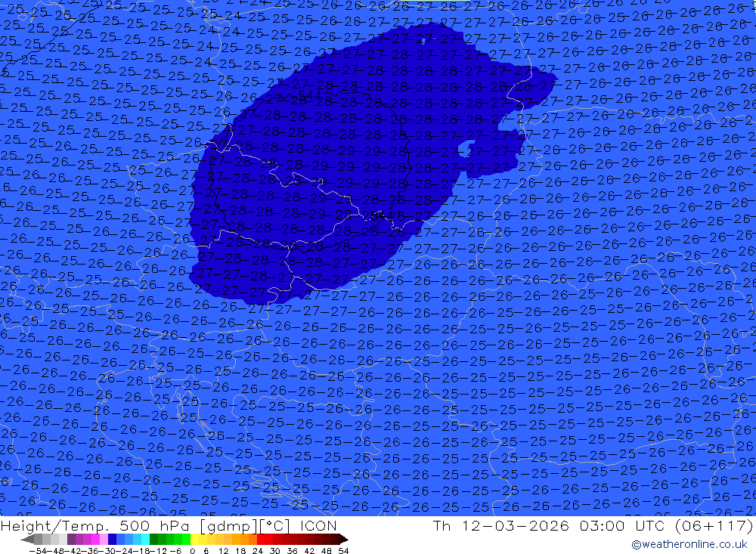Screen dimensions: 756x554
Task: Open the weatheronline.co.uk copyright link
Action: [x=689, y=544]
